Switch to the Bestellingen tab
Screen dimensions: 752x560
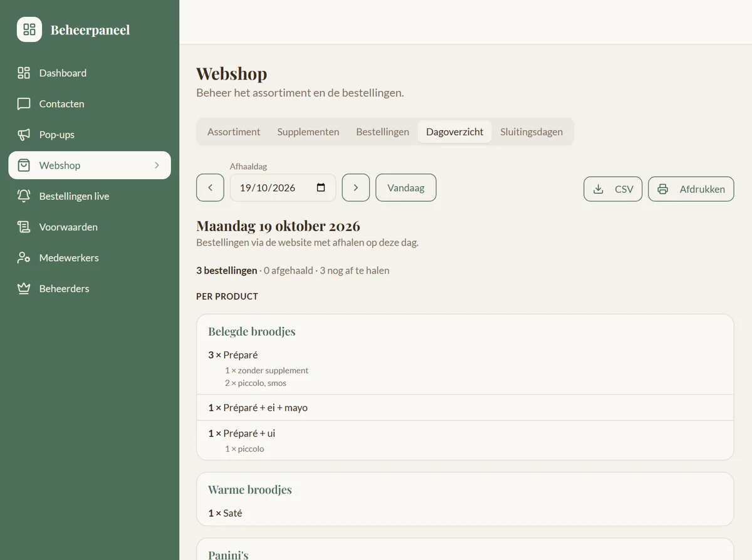(382, 132)
